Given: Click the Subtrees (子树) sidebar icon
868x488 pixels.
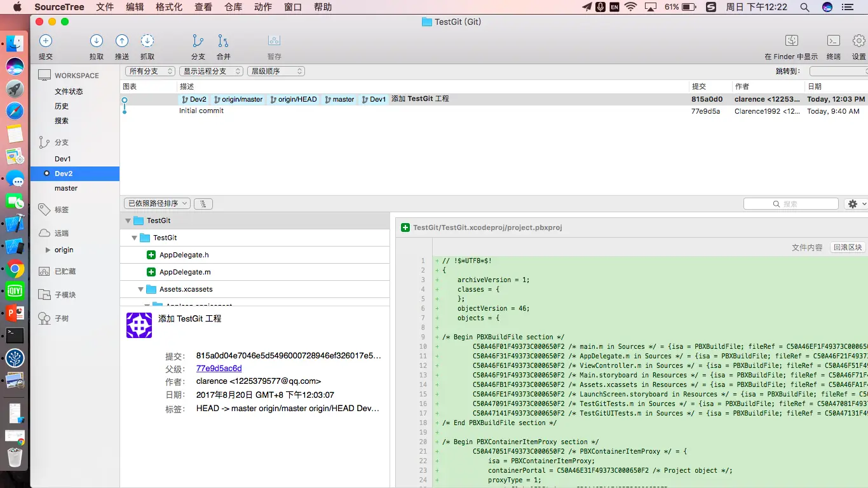Looking at the screenshot, I should [44, 318].
